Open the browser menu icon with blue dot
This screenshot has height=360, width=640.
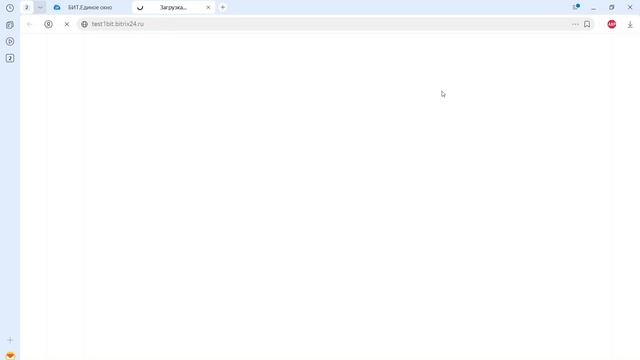pyautogui.click(x=576, y=7)
